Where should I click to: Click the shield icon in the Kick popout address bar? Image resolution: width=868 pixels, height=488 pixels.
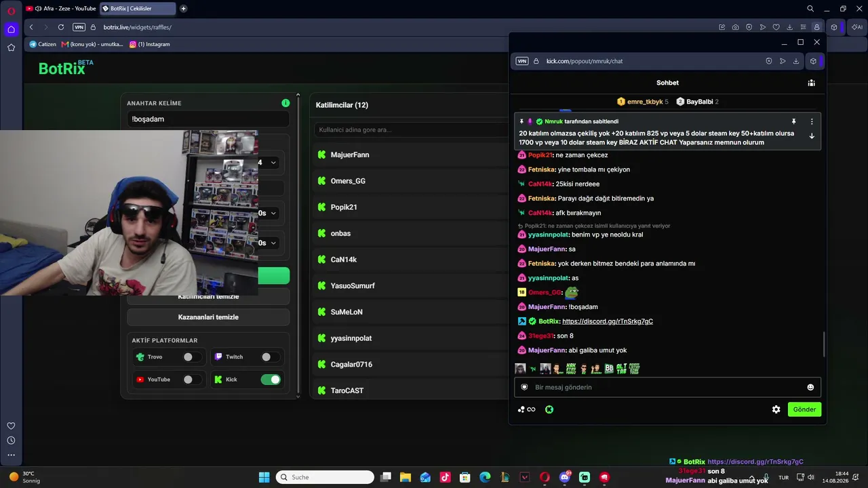[768, 61]
